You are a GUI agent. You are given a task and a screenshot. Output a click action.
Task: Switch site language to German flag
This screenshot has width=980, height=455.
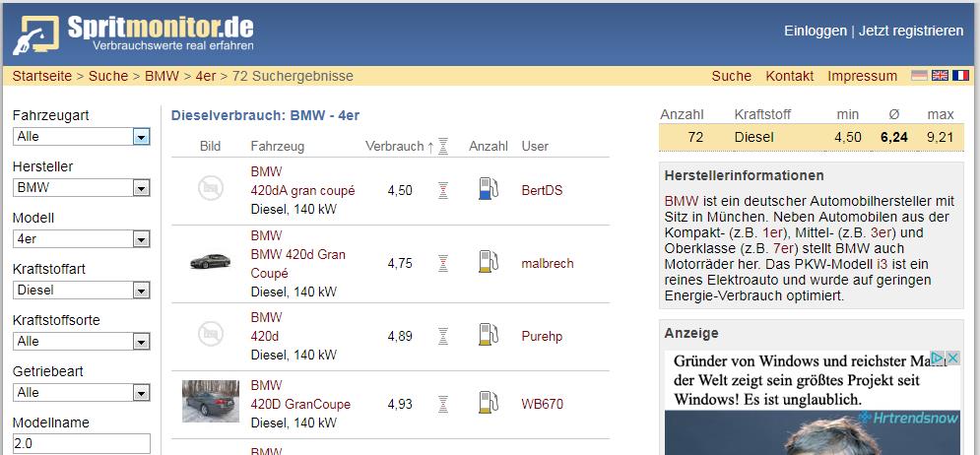919,76
